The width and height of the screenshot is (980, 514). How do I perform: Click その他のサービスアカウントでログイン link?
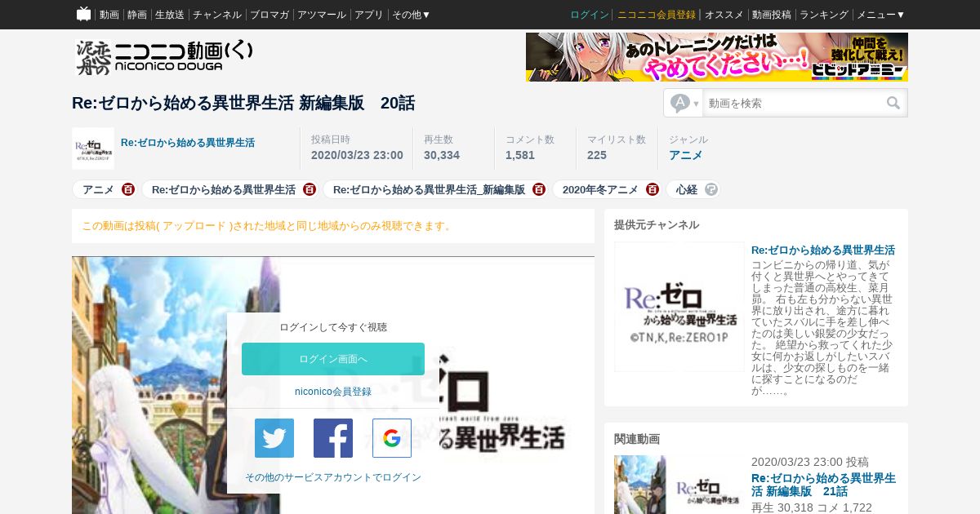[x=333, y=477]
